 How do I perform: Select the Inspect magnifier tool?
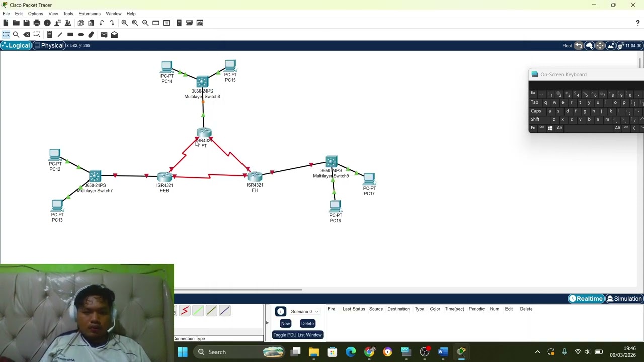[x=16, y=34]
